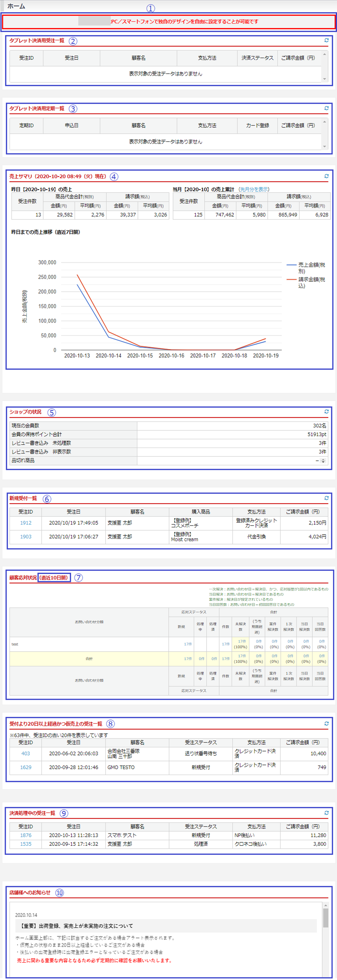Click the ホーム page title
This screenshot has width=337, height=980.
(16, 6)
